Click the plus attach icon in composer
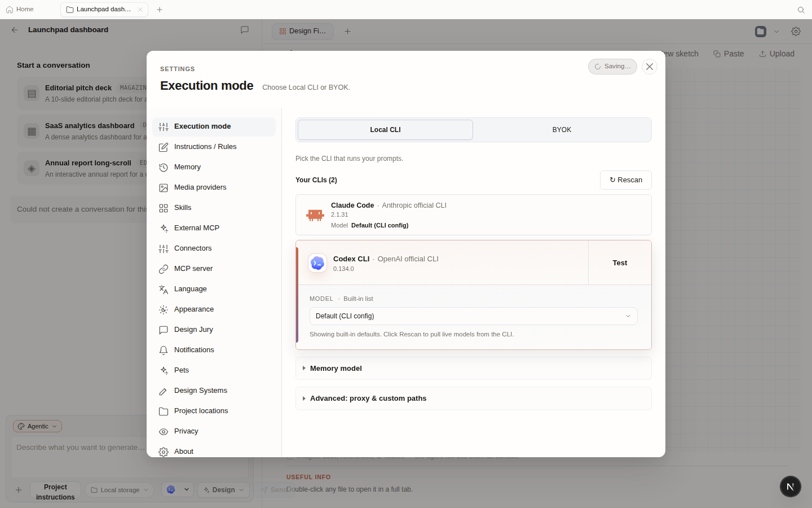The image size is (812, 508). [19, 490]
